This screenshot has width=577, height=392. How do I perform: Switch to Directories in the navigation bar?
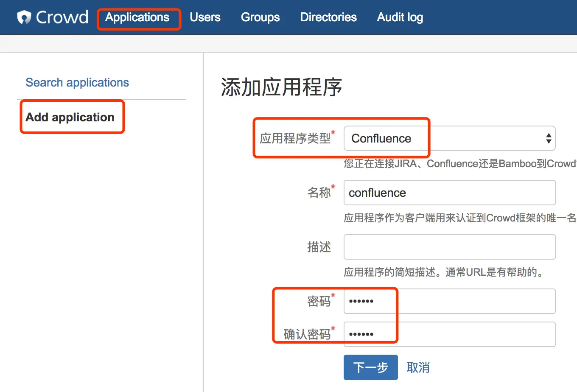click(x=328, y=17)
